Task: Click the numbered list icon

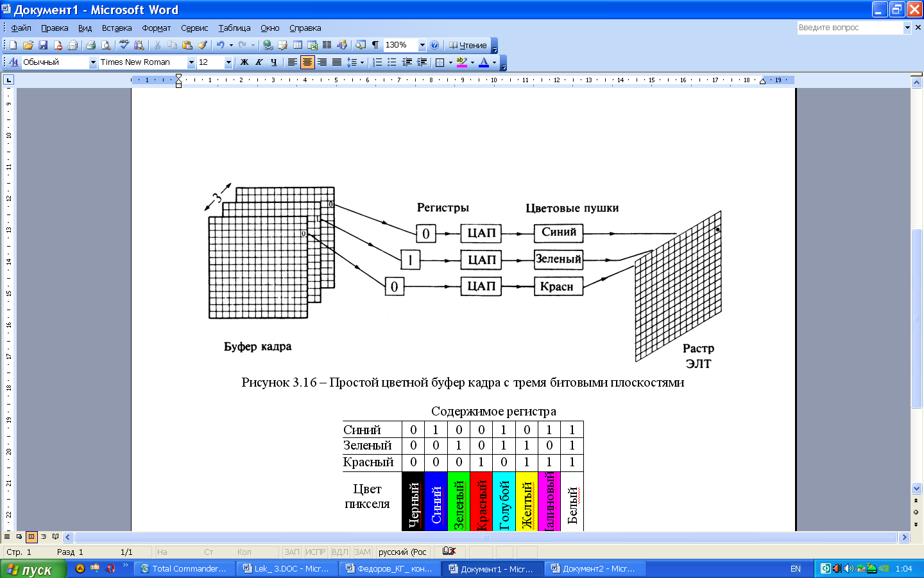Action: [377, 62]
